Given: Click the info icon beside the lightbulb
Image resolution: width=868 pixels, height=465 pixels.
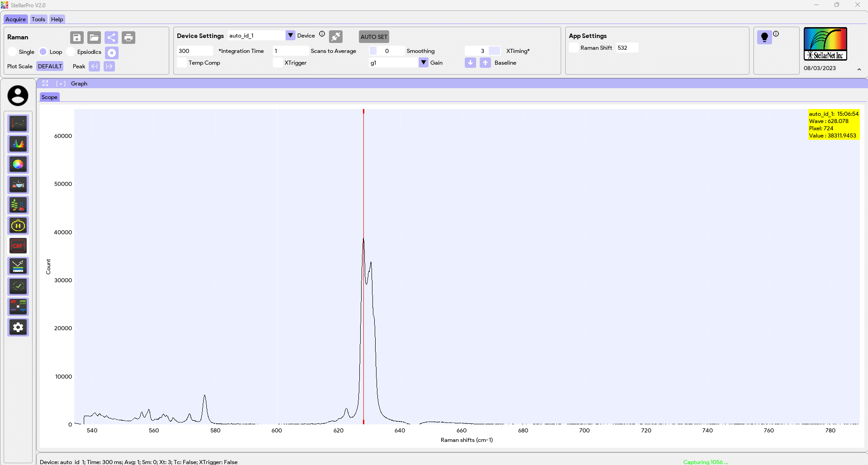Looking at the screenshot, I should pos(776,34).
